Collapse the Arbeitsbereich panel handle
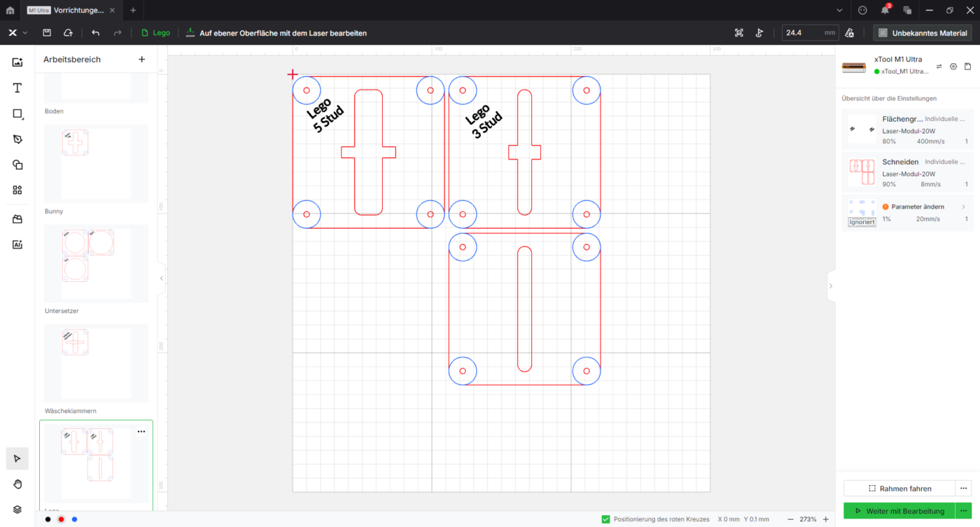The height and width of the screenshot is (527, 980). (x=162, y=278)
